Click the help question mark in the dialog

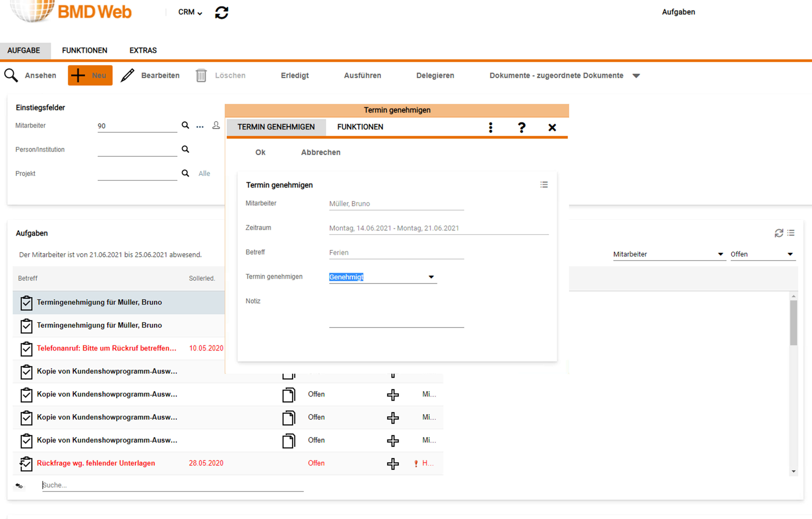521,127
